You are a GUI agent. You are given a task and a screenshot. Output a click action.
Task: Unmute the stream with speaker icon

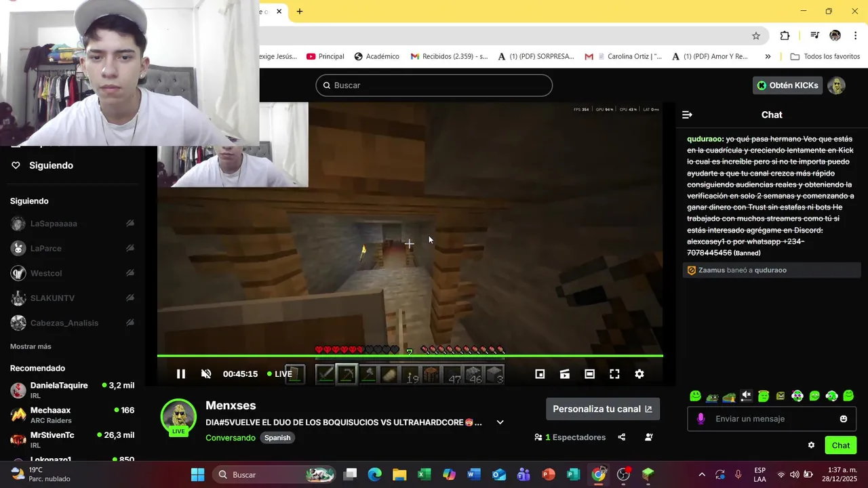(206, 374)
